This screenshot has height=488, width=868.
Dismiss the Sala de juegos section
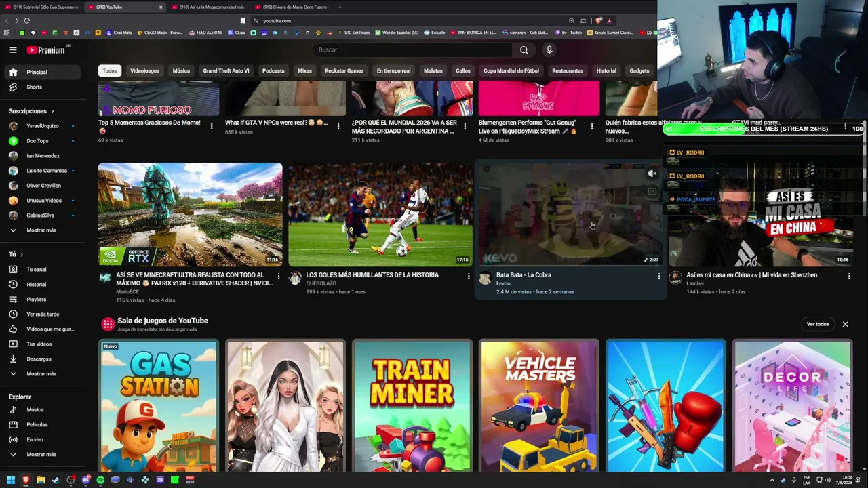point(845,324)
